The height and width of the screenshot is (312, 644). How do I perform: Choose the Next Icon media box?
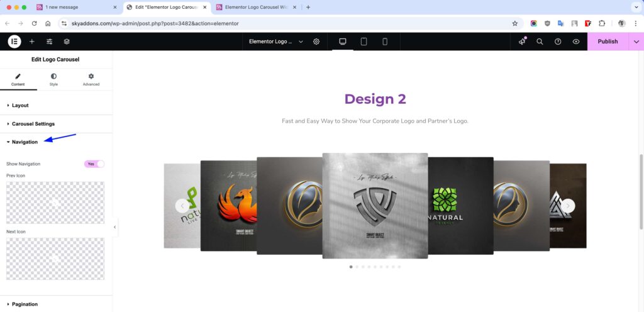pos(55,259)
